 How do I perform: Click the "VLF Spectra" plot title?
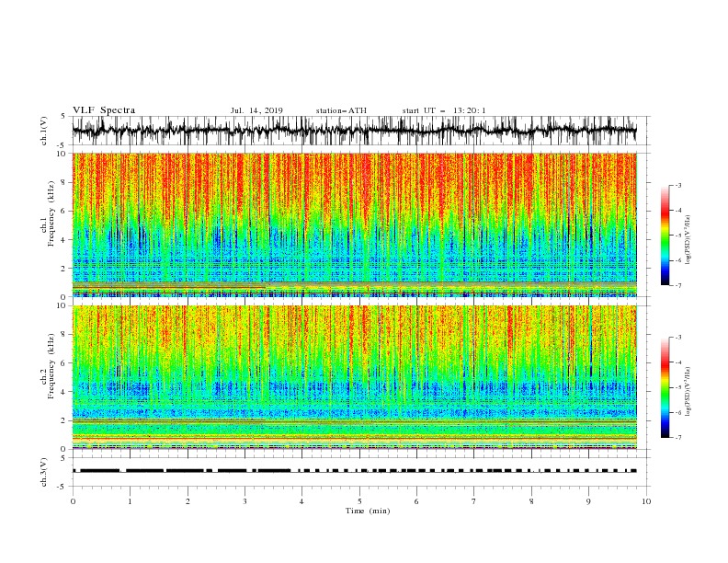pyautogui.click(x=104, y=110)
